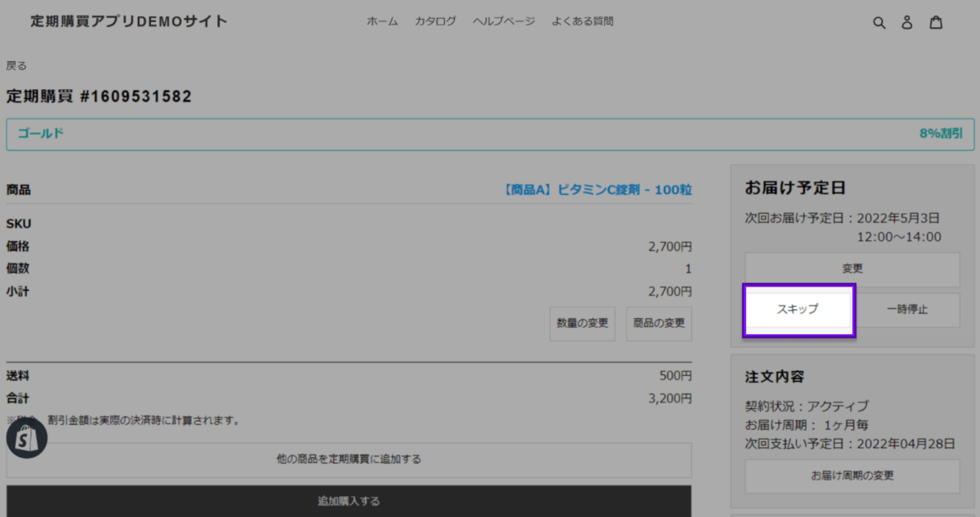The width and height of the screenshot is (980, 517).
Task: Open the カタログ menu item
Action: pos(435,21)
